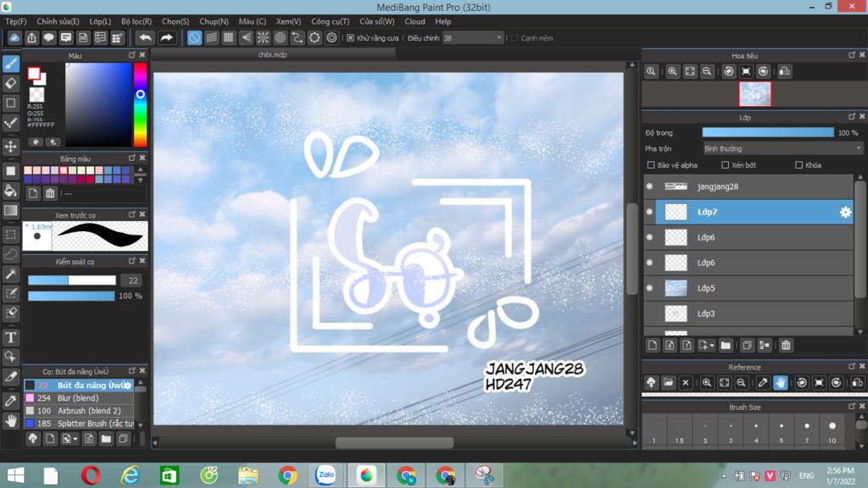
Task: Expand the add-layer type dropdown arrow
Action: (712, 346)
